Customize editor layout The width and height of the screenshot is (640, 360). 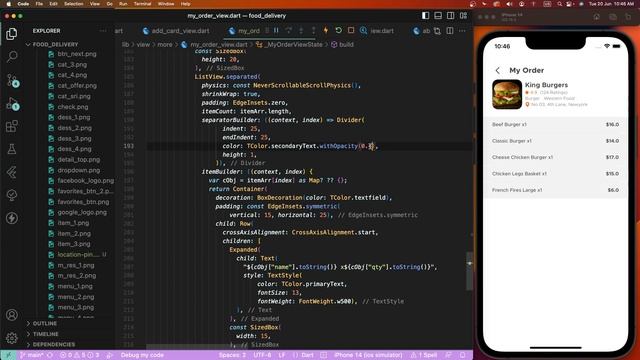point(463,16)
